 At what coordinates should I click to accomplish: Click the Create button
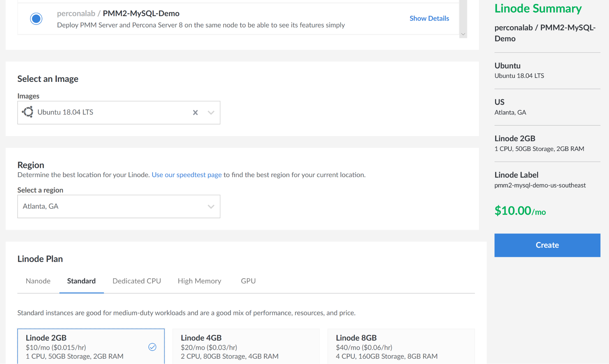click(x=547, y=245)
